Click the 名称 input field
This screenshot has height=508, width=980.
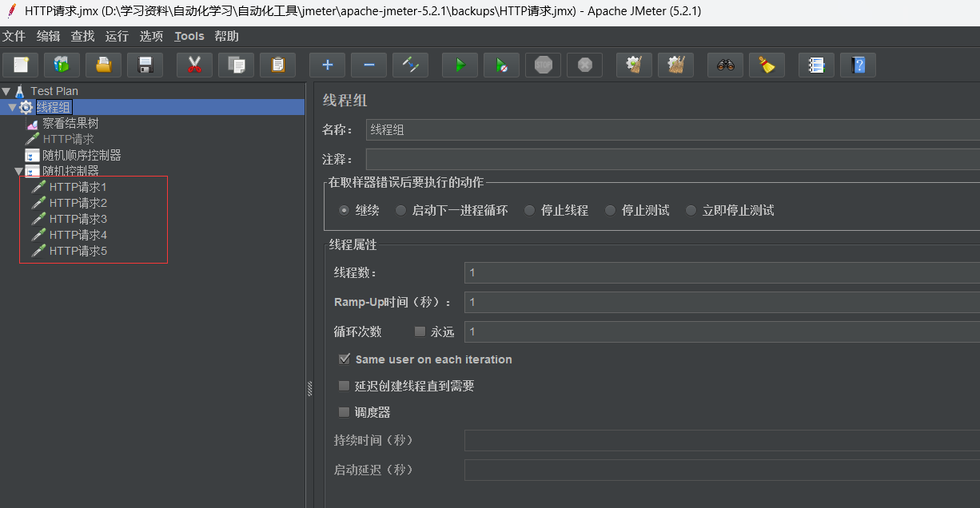click(672, 129)
